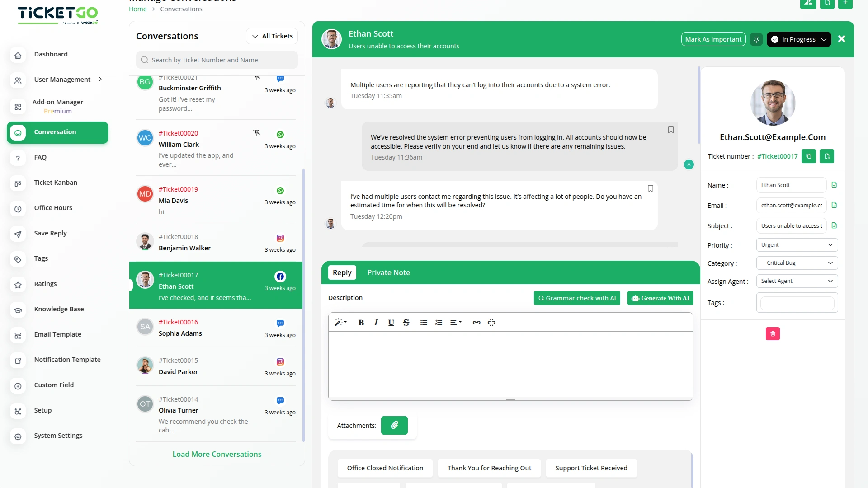Bookmark the system error resolution message
Screen dimensions: 868x488
click(x=671, y=130)
